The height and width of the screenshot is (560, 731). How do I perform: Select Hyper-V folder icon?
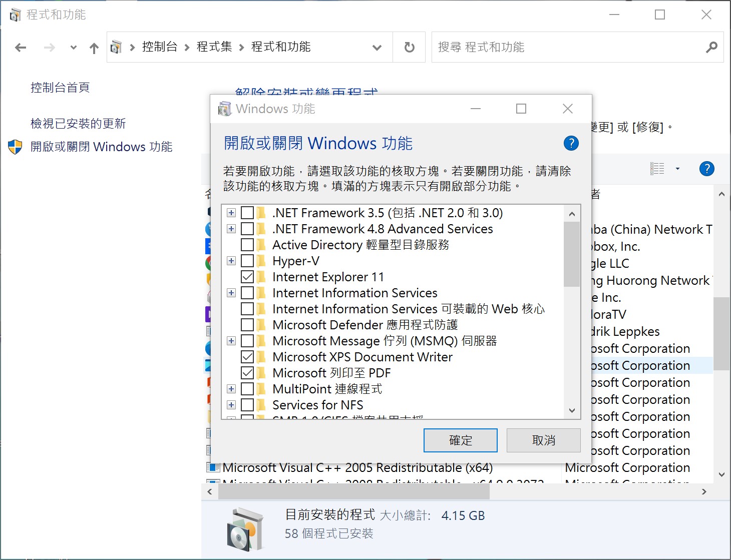point(261,261)
